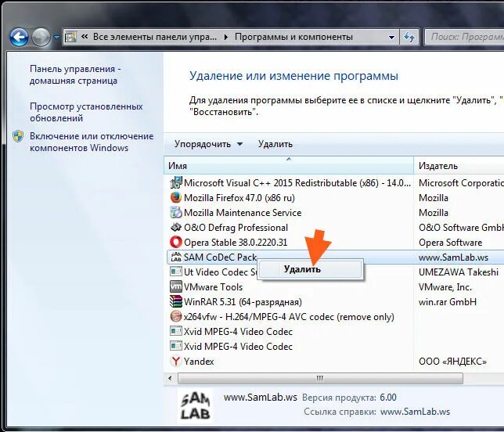Click publisher 'www.SamLab.ws' cell in list
504x432 pixels.
453,257
